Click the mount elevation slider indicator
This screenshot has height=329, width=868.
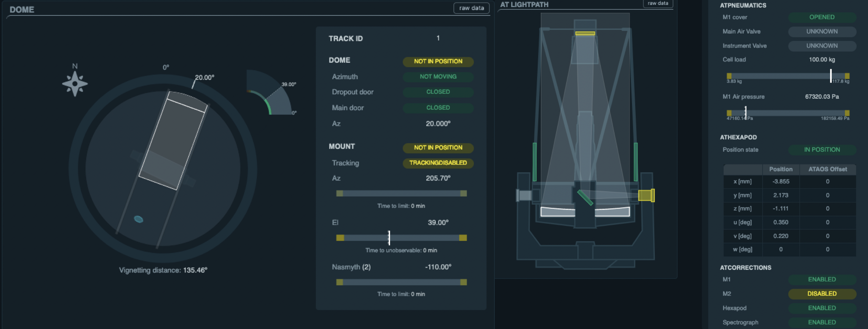389,238
